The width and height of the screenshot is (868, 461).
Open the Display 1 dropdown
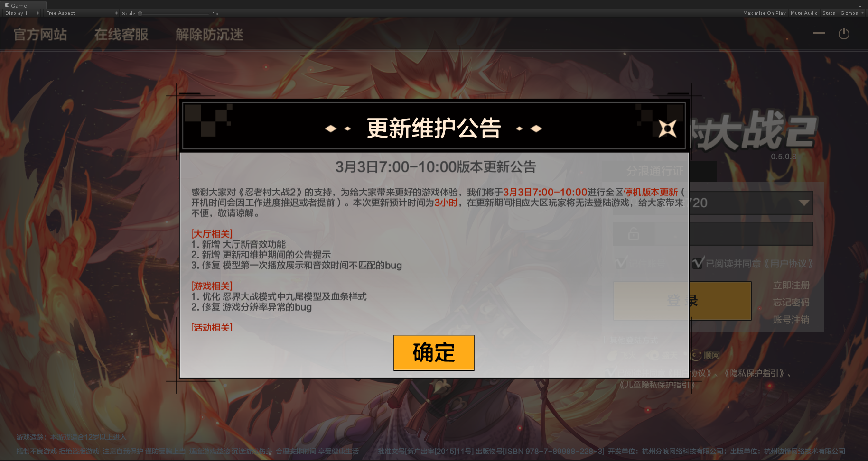click(22, 13)
